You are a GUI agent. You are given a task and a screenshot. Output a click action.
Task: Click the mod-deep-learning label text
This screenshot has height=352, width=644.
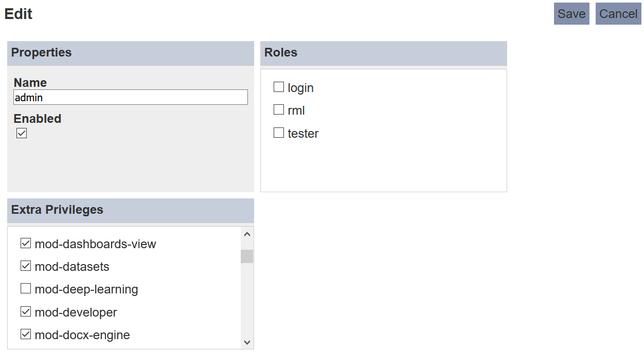[x=86, y=289]
